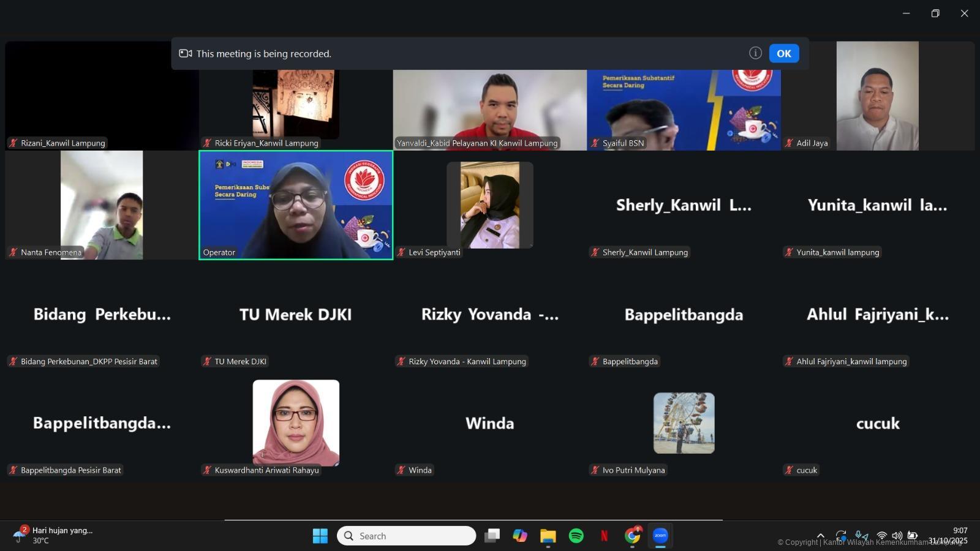
Task: Click the recording camera icon in banner
Action: coord(185,54)
